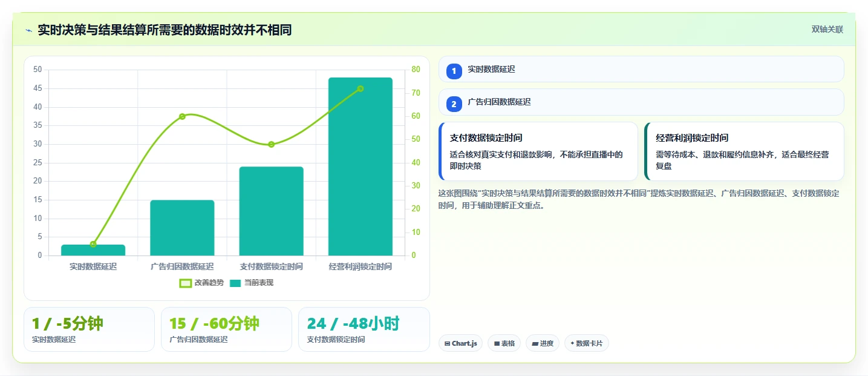The image size is (868, 376).
Task: Click the 15 / -60分钟 stat card
Action: click(226, 329)
